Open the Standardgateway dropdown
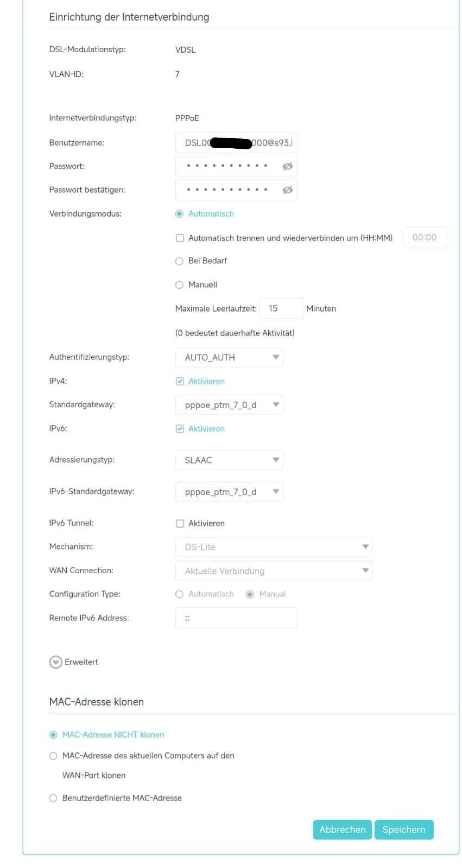The width and height of the screenshot is (462, 868). click(229, 405)
